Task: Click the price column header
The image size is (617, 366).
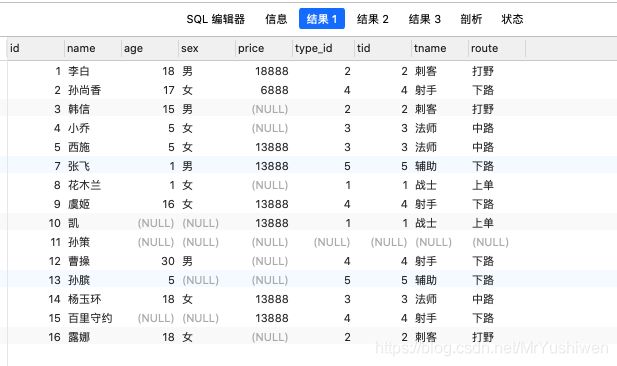Action: click(x=264, y=48)
